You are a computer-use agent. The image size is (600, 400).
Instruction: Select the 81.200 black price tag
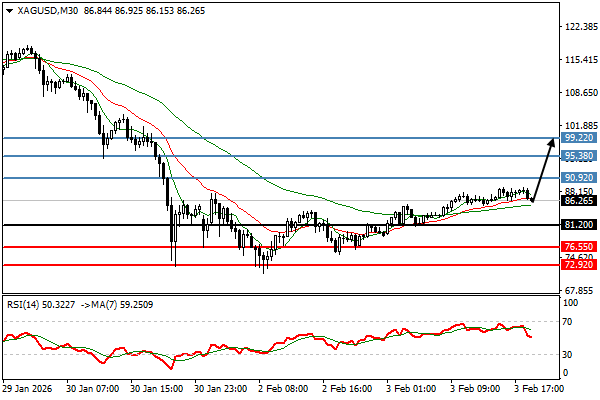coord(578,225)
